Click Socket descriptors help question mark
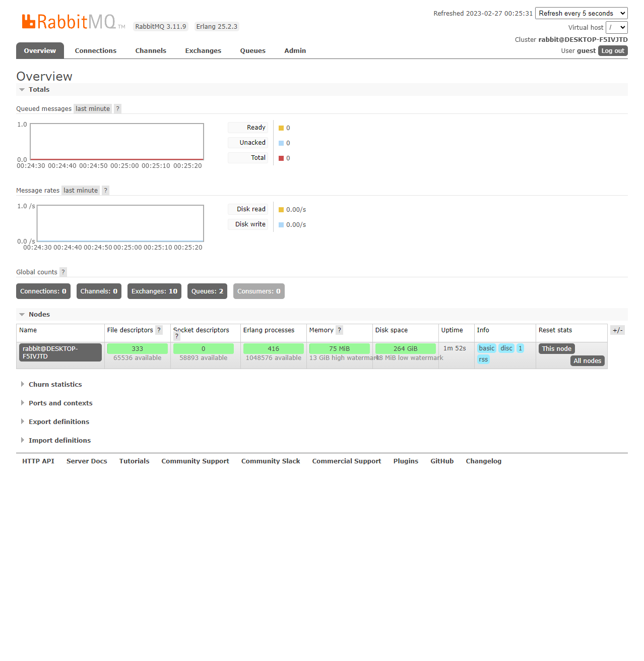 click(x=177, y=336)
